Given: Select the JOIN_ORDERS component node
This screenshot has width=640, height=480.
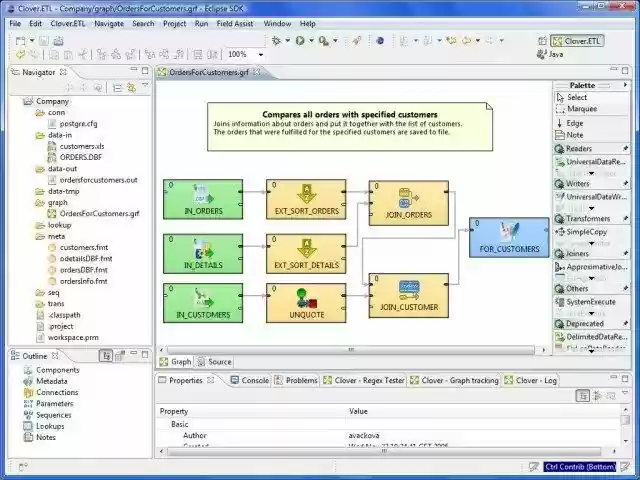Looking at the screenshot, I should [408, 202].
